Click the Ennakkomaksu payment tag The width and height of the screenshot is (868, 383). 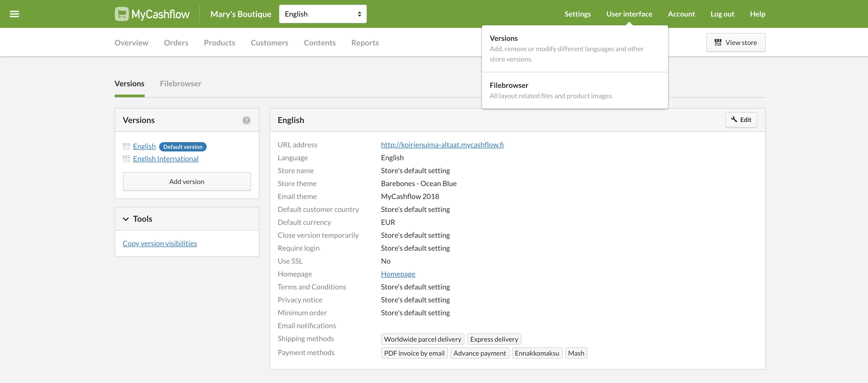pos(537,353)
